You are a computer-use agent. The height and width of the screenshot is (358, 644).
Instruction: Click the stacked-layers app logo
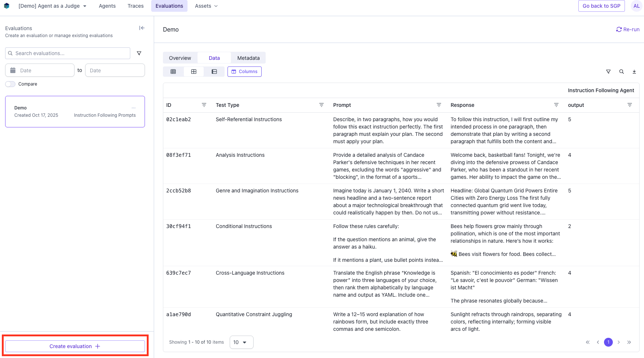(7, 6)
